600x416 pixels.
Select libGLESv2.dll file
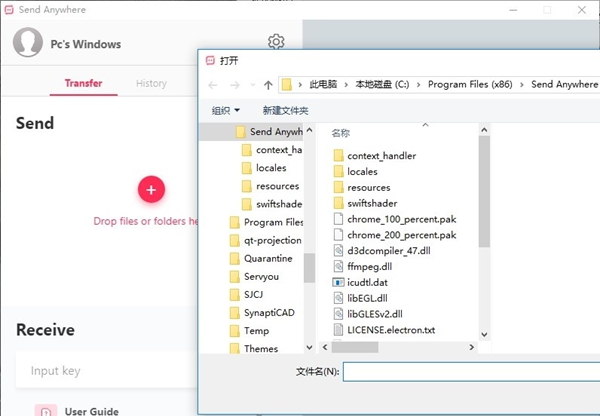(368, 314)
